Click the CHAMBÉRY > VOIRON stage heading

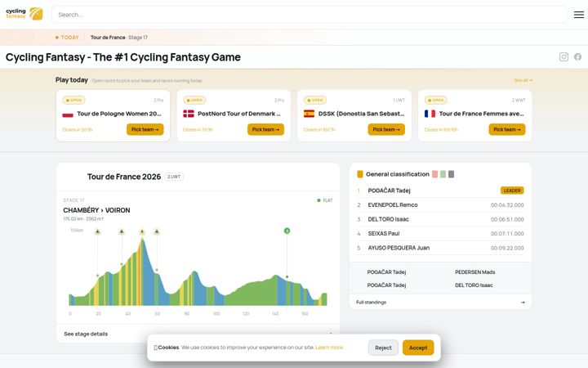pos(96,210)
